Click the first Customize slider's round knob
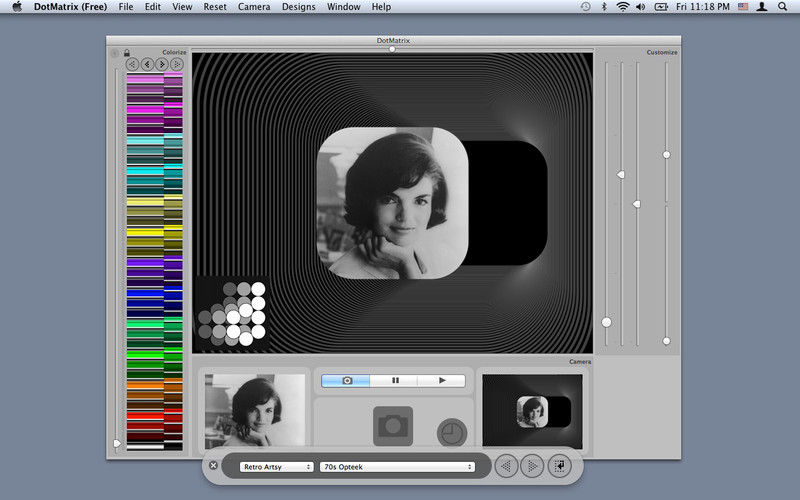Image resolution: width=800 pixels, height=500 pixels. 606,322
